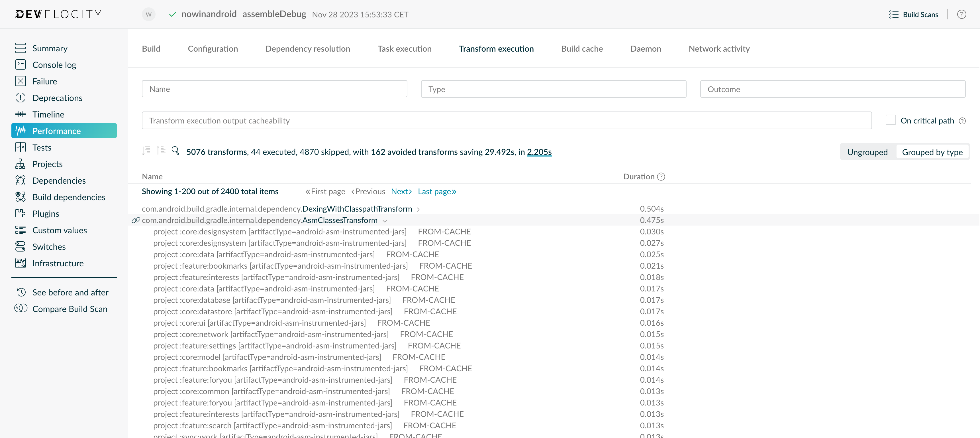Open the Type filter dropdown

(x=554, y=89)
